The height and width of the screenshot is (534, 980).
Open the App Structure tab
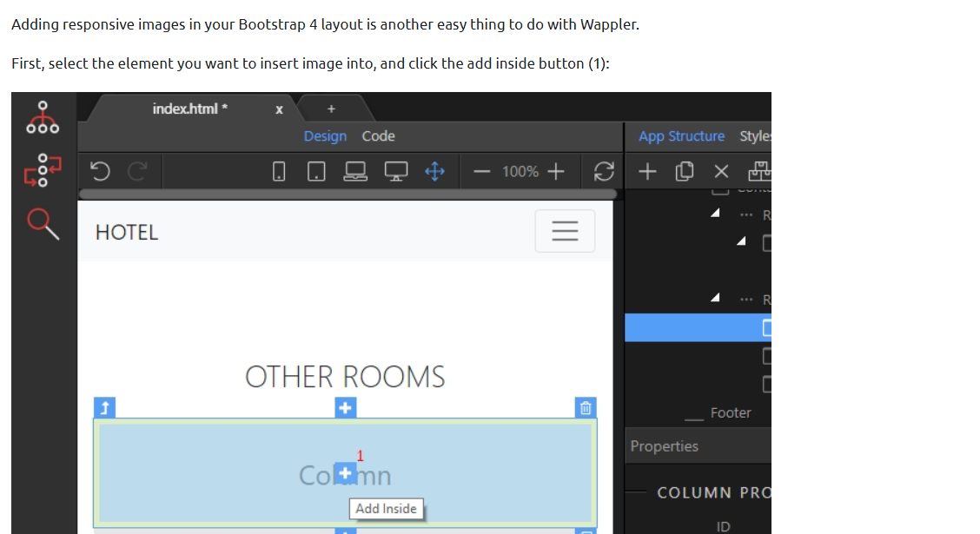tap(681, 136)
